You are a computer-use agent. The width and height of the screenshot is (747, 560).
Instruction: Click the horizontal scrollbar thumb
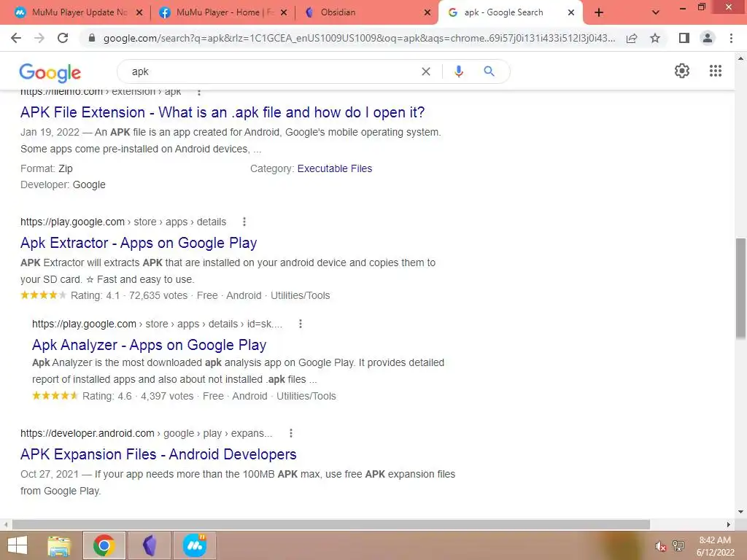[331, 524]
